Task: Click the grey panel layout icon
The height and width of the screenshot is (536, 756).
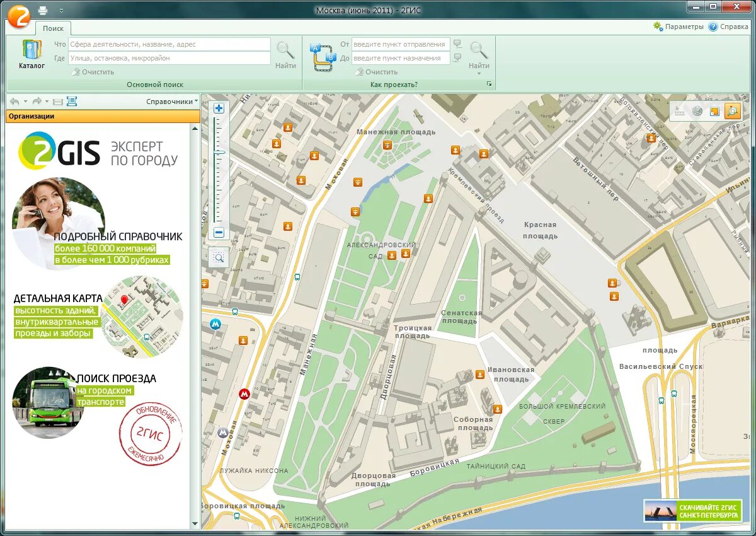Action: tap(57, 101)
